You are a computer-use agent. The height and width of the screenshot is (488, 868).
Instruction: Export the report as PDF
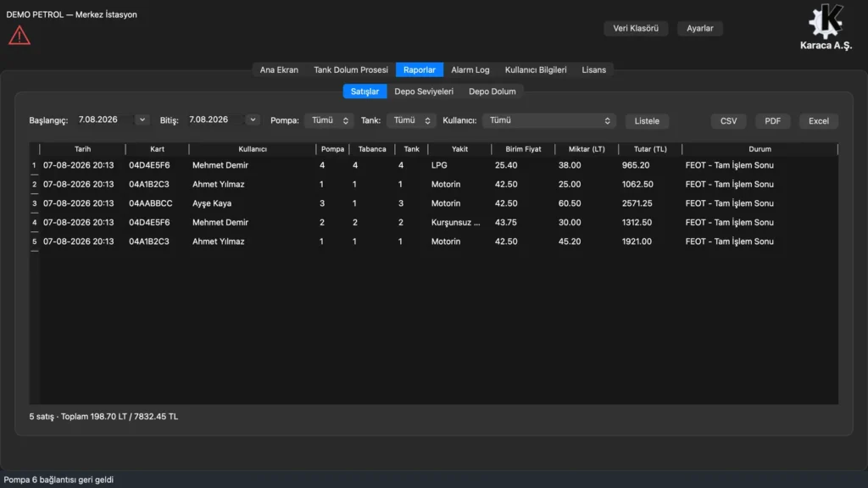point(773,121)
